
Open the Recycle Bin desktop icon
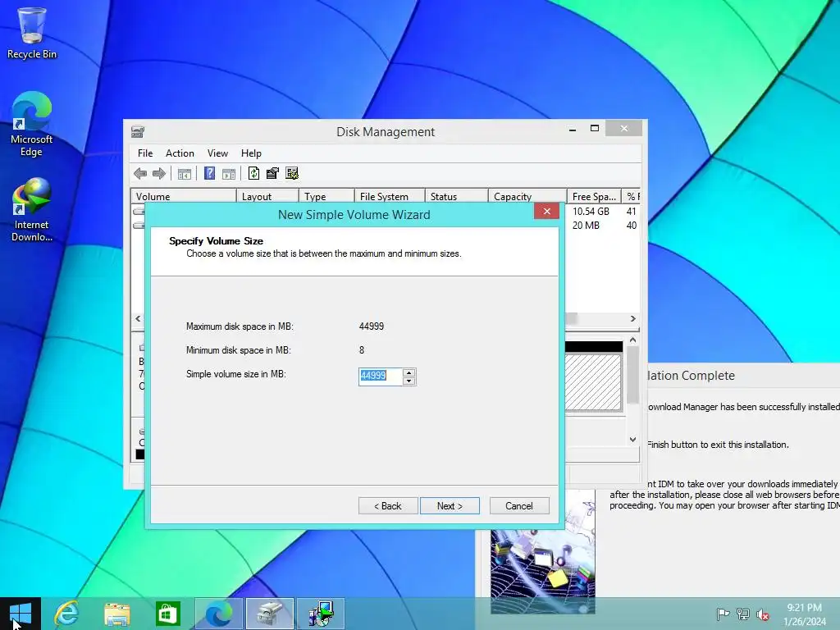32,33
